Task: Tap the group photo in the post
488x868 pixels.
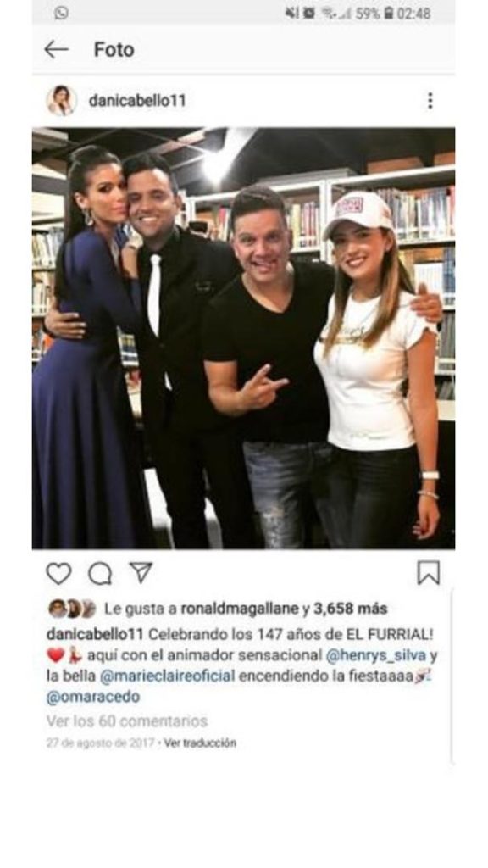Action: (243, 338)
